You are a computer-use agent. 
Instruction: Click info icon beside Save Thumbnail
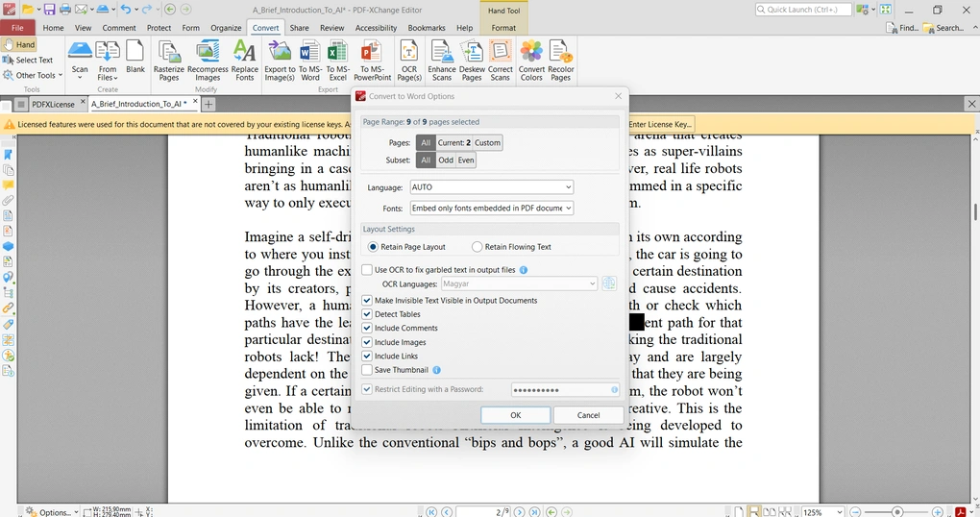pos(436,370)
